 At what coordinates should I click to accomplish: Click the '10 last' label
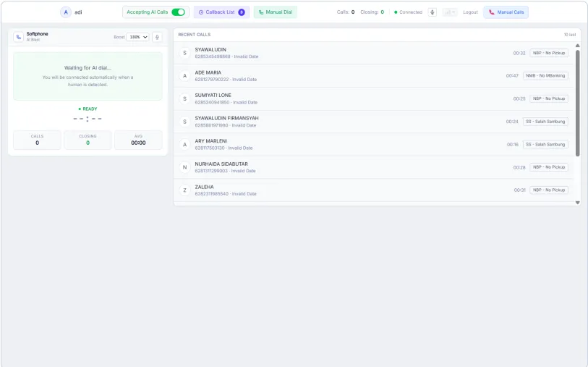(x=570, y=35)
